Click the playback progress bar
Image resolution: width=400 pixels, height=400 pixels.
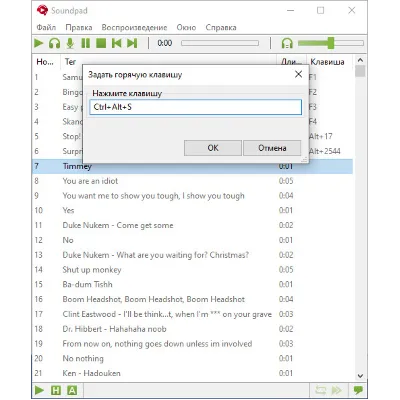coord(220,43)
